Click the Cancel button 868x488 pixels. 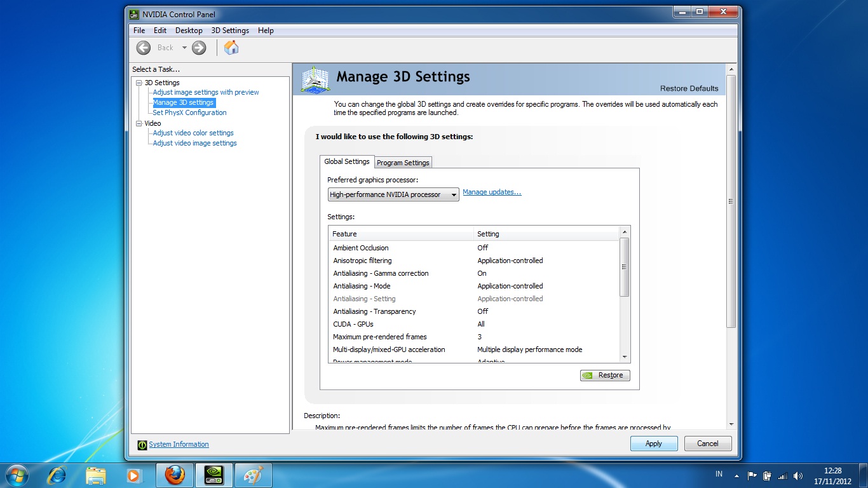point(708,444)
